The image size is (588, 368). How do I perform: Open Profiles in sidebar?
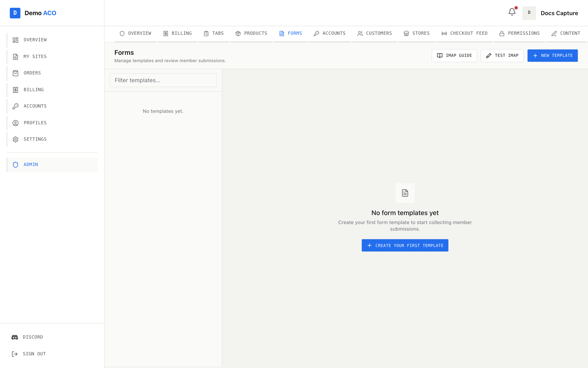point(52,123)
